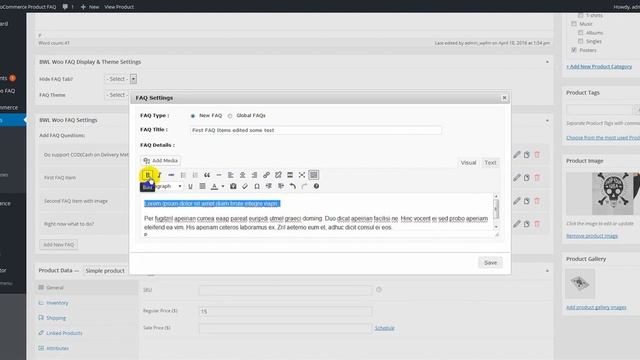This screenshot has height=360, width=640.
Task: Clear formatting with the eraser icon
Action: [245, 186]
